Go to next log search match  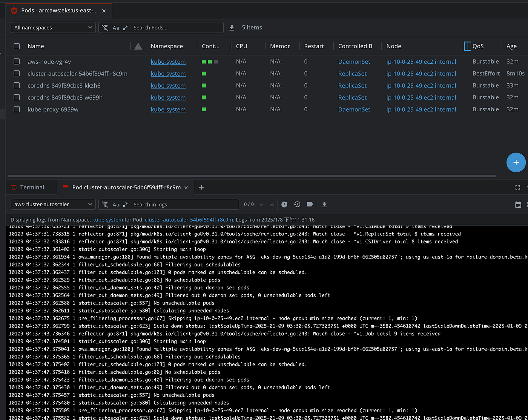(261, 205)
